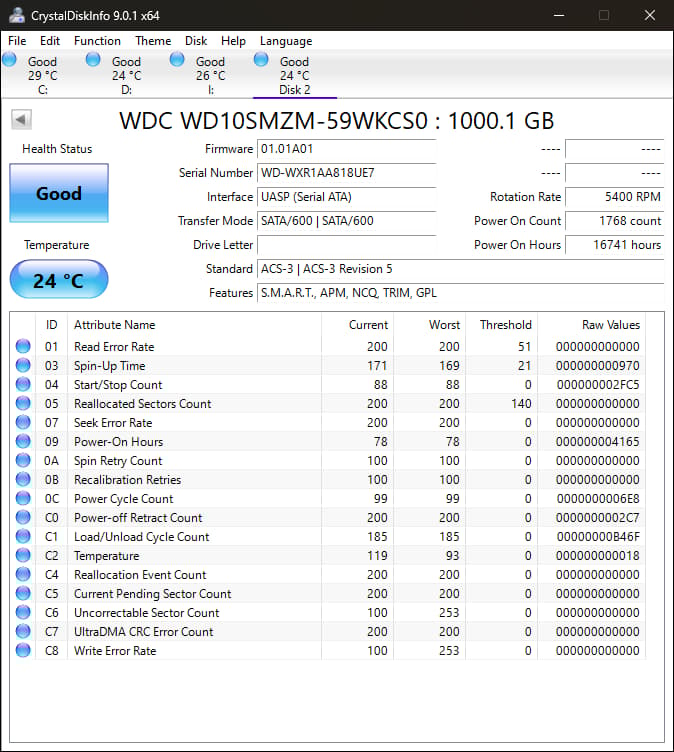This screenshot has width=674, height=752.
Task: Click the CrystalDiskInfo app icon in title bar
Action: [x=16, y=15]
